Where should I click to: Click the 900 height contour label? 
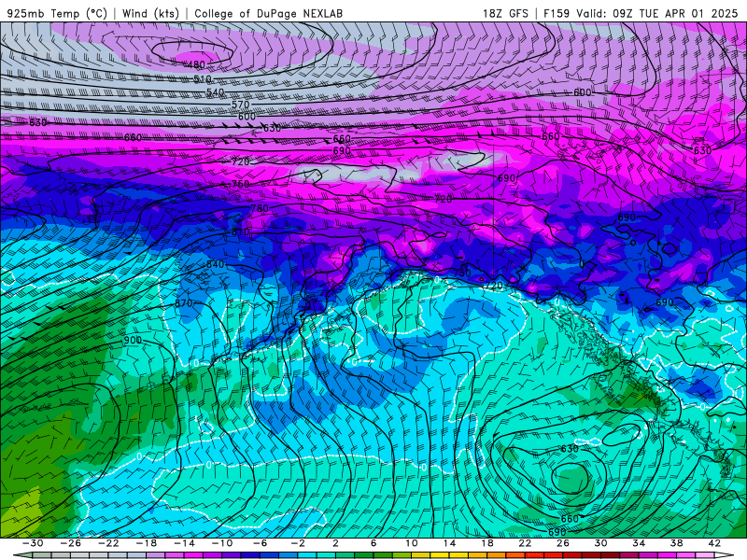click(133, 340)
